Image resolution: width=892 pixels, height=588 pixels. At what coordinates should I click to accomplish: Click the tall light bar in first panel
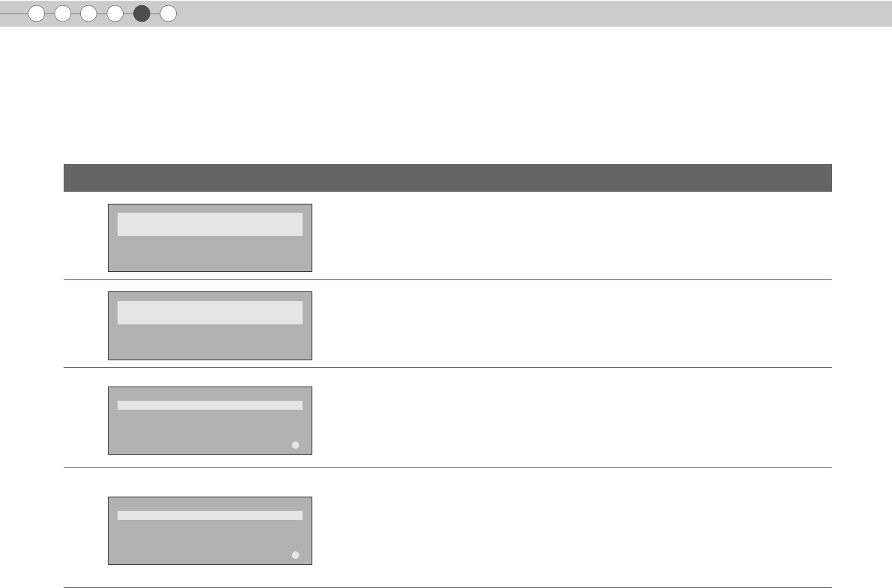click(210, 224)
